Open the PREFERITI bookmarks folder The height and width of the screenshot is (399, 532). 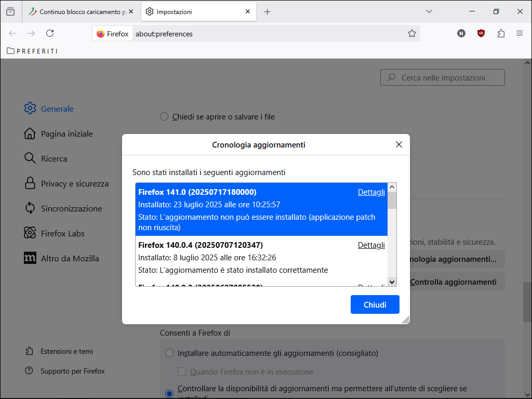32,51
